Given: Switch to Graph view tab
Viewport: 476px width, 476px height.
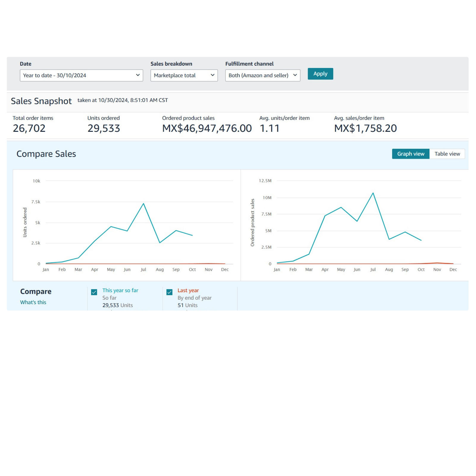Looking at the screenshot, I should pos(410,154).
